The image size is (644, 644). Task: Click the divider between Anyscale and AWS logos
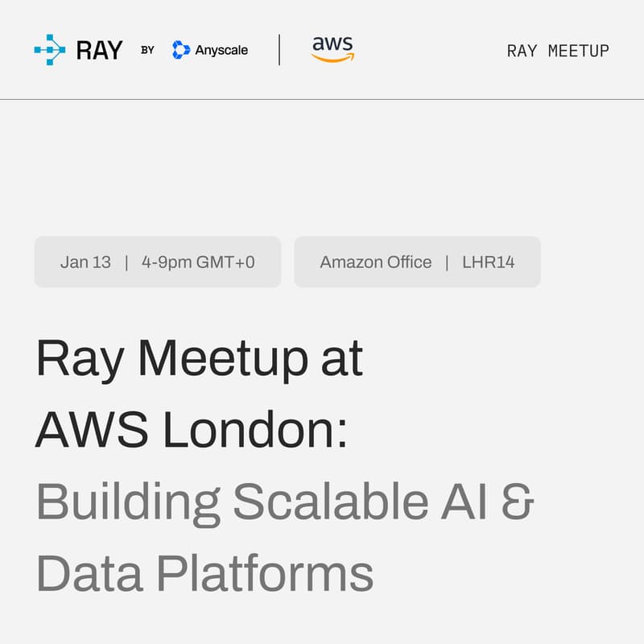click(280, 50)
